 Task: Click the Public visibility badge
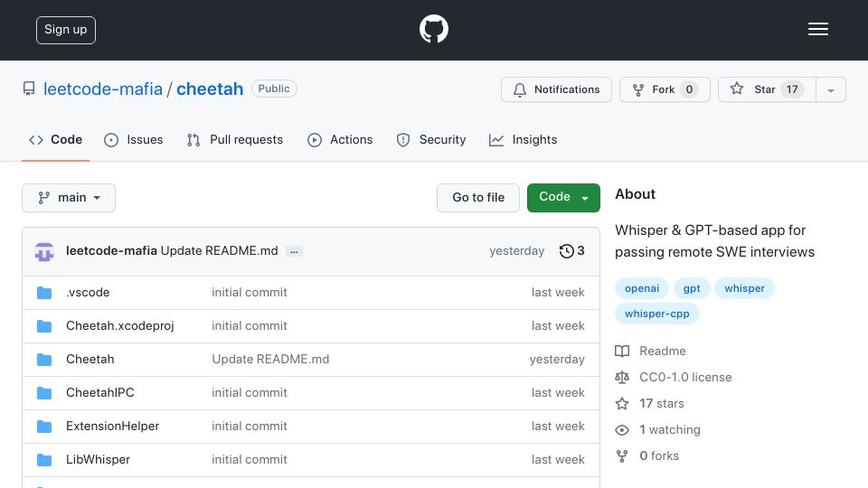274,89
